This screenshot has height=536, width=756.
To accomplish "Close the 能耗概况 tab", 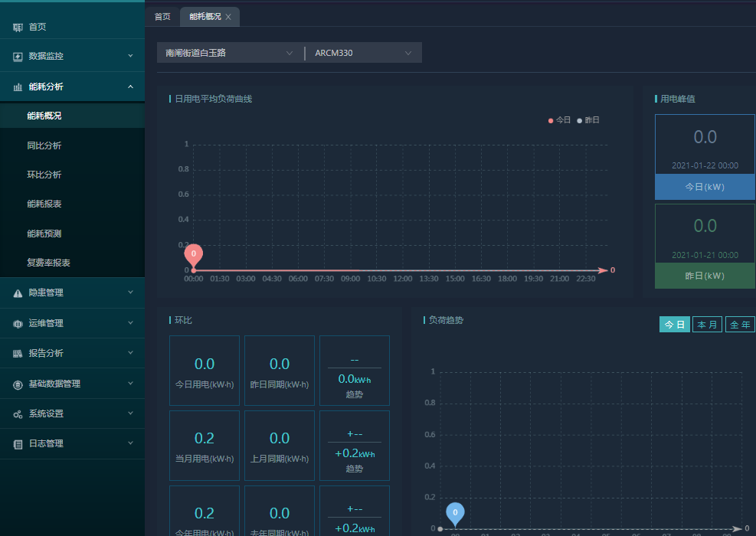I will point(228,17).
